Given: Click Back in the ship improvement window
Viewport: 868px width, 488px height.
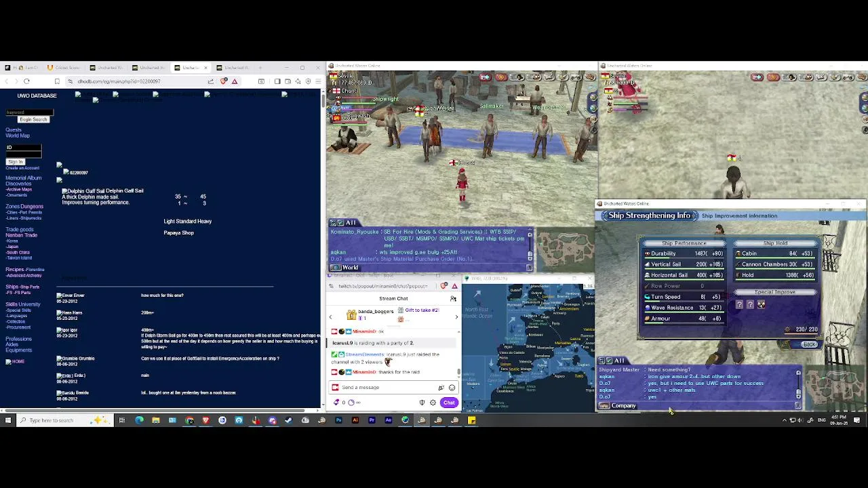Looking at the screenshot, I should tap(809, 344).
